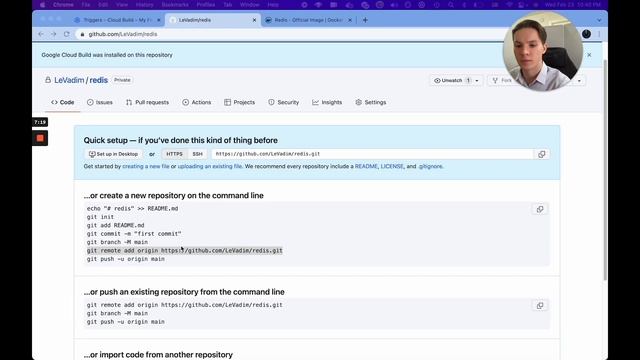Open the .gitignore recommendation link
Image resolution: width=640 pixels, height=360 pixels.
431,167
